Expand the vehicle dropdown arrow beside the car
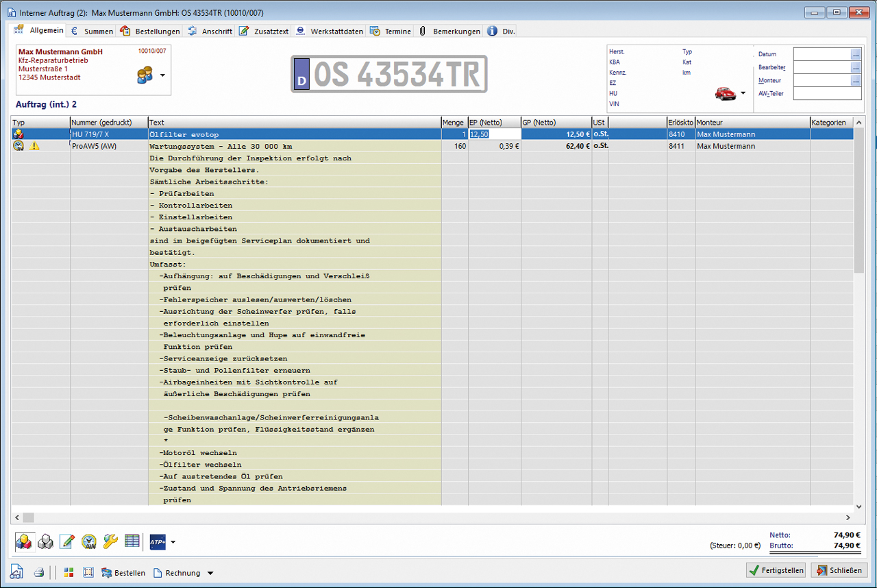Image resolution: width=877 pixels, height=588 pixels. pos(743,93)
